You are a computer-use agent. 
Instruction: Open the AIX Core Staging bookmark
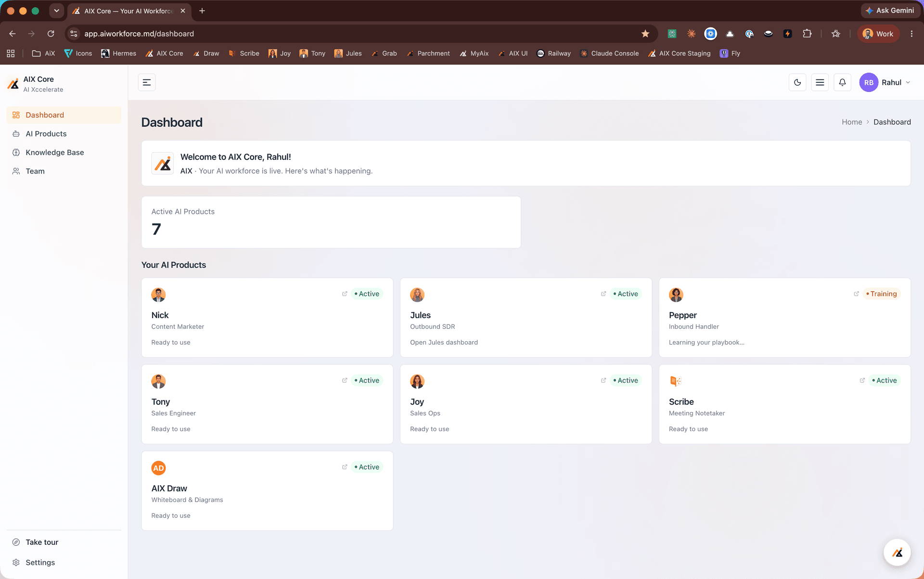tap(679, 53)
